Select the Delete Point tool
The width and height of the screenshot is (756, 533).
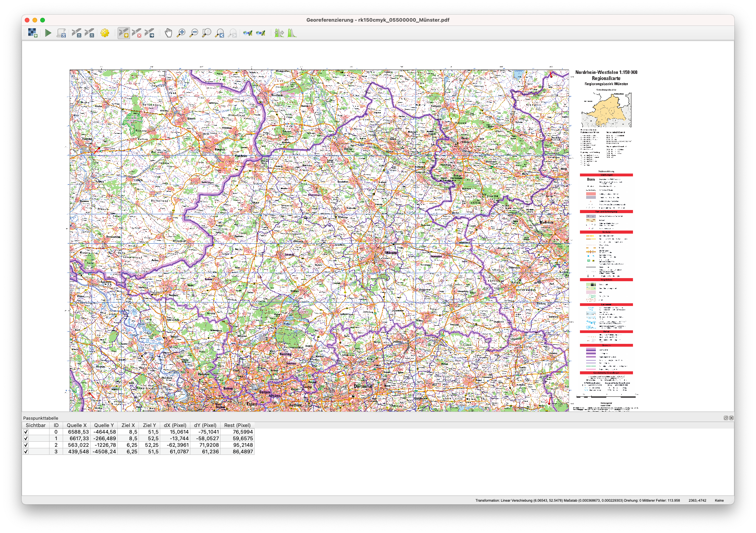point(137,33)
